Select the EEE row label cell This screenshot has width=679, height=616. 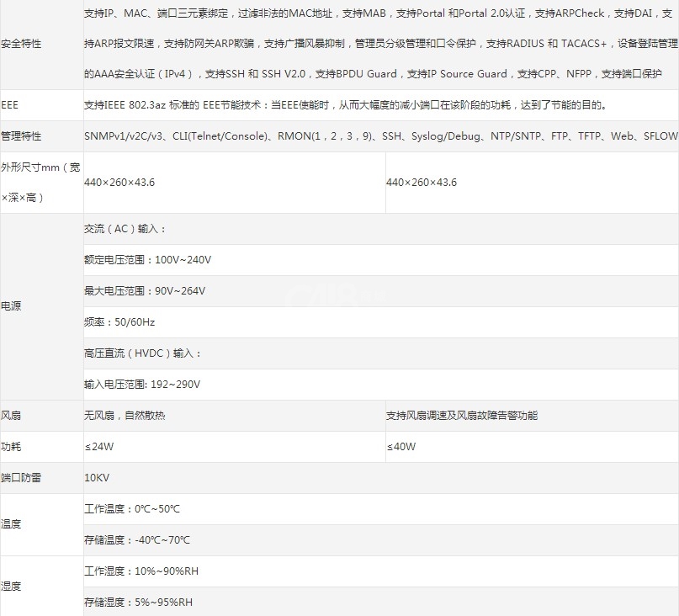[x=10, y=105]
